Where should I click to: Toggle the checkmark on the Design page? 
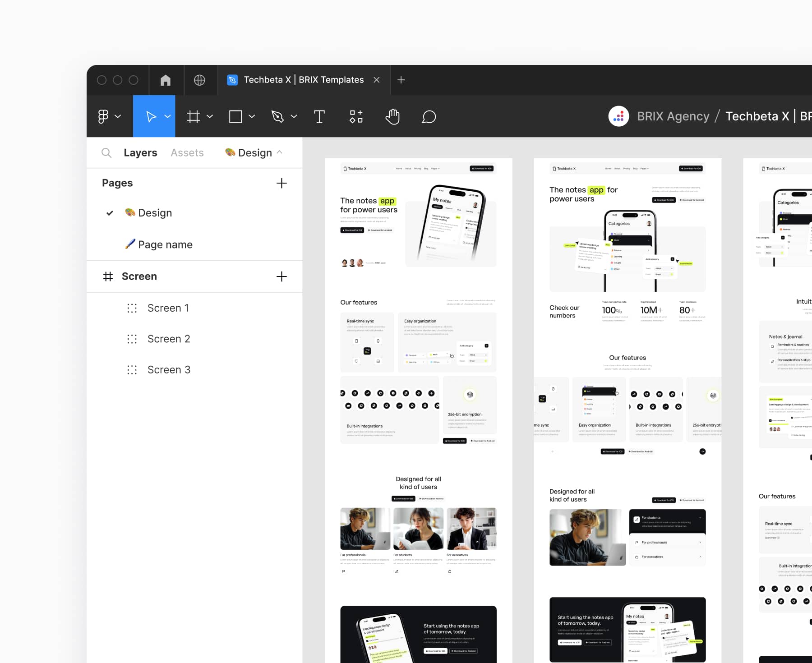tap(109, 212)
